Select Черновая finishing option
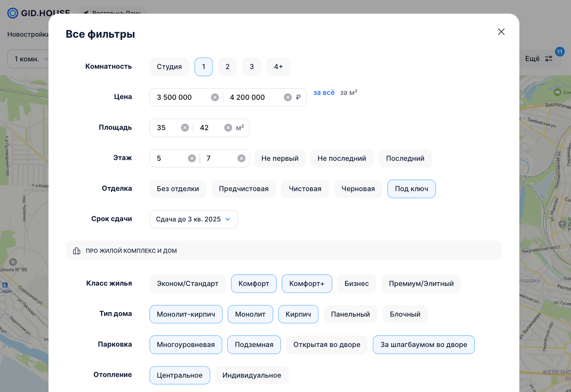Screen dimensions: 571x392 [358, 189]
